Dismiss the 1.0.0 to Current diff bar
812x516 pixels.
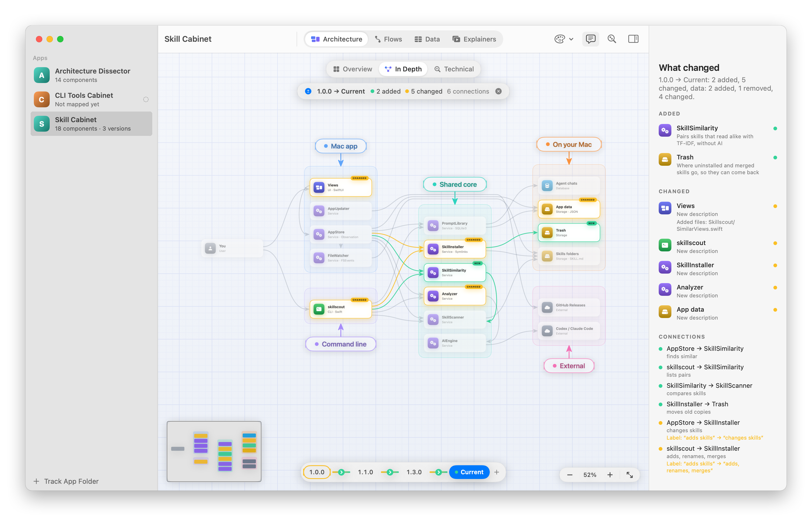coord(498,91)
